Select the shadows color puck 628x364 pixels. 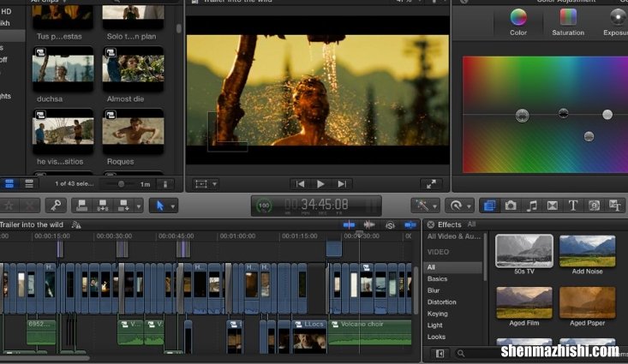click(x=563, y=114)
